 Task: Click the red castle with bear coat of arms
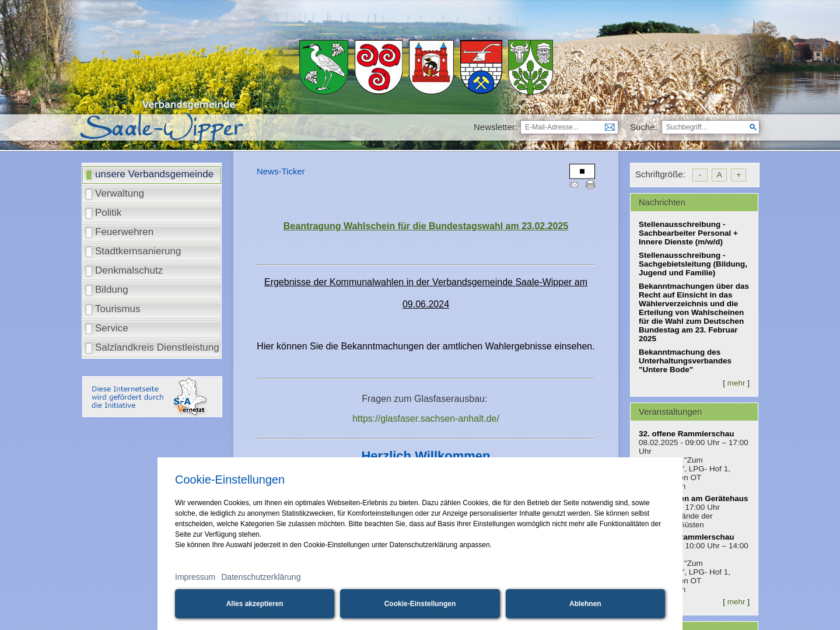[x=432, y=67]
